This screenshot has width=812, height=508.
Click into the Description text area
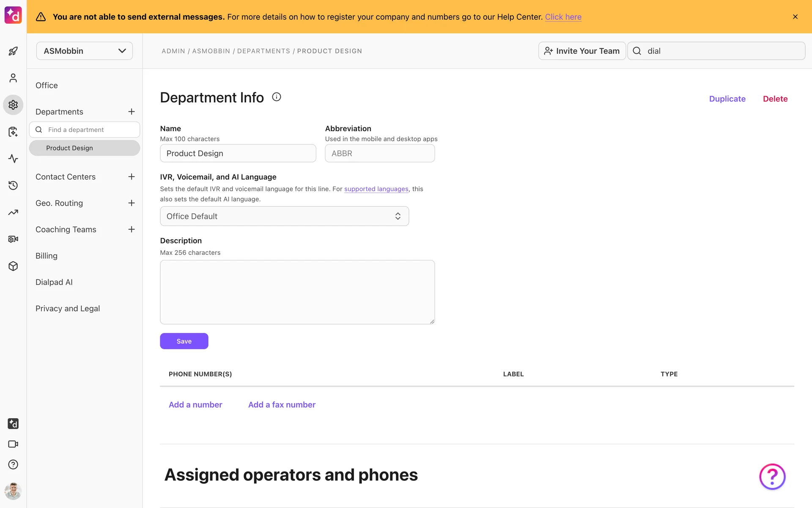tap(297, 292)
